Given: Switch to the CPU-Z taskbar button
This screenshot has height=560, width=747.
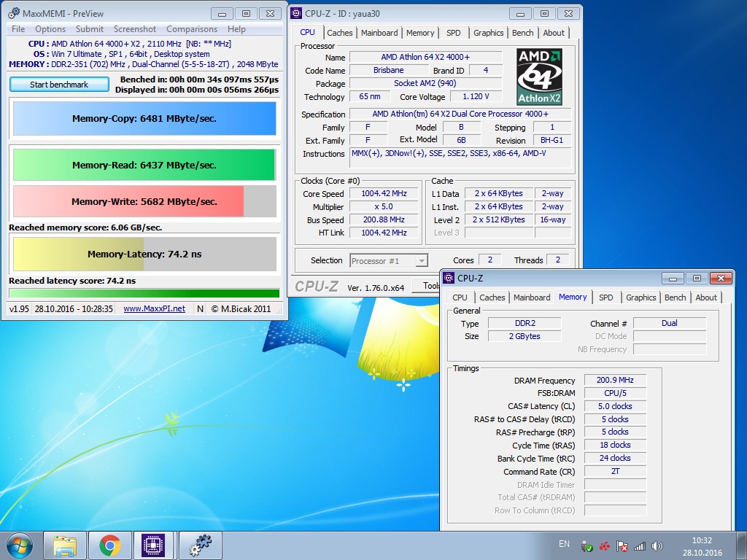Looking at the screenshot, I should [x=153, y=545].
